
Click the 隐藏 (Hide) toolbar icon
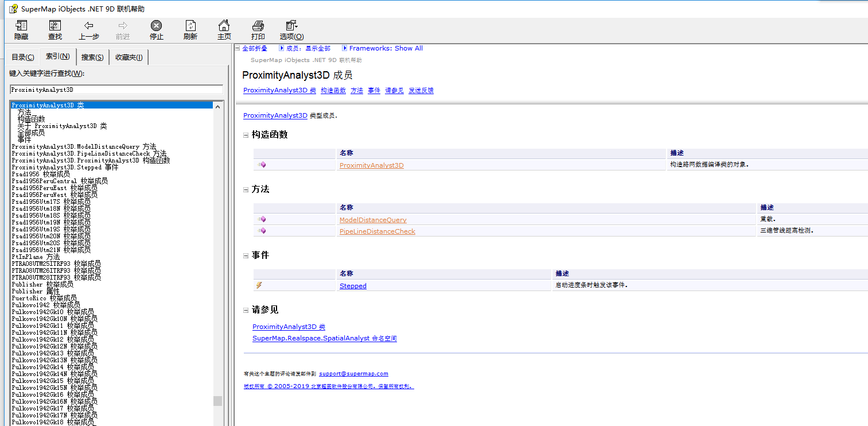point(21,26)
